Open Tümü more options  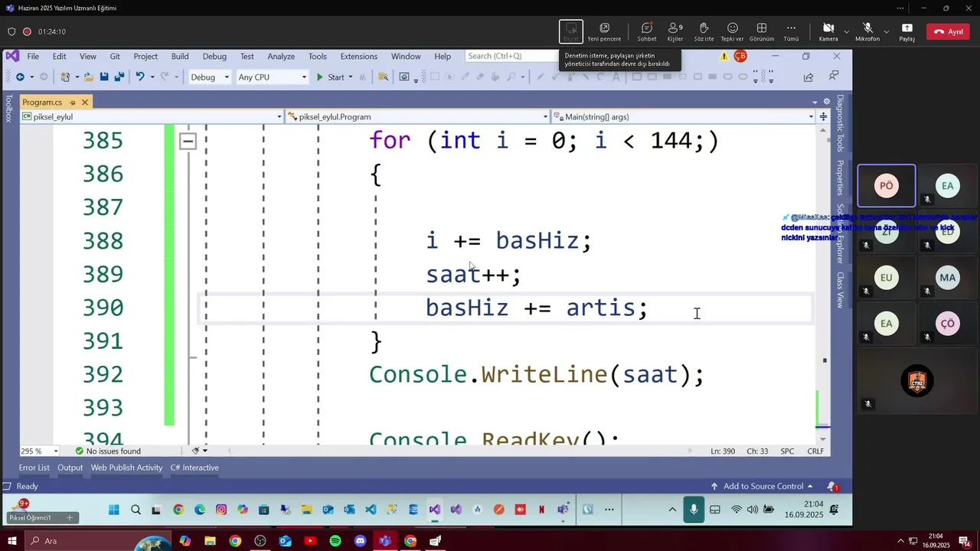(791, 31)
